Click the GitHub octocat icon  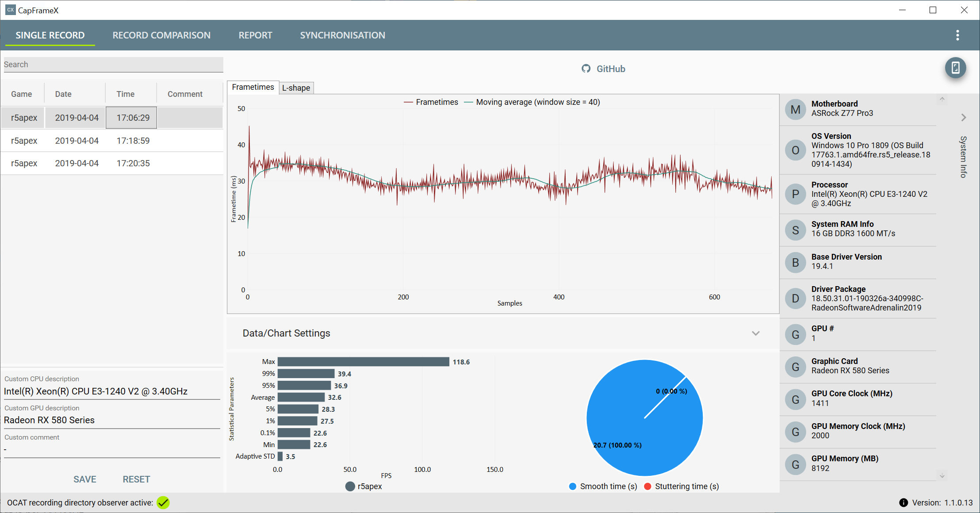586,69
